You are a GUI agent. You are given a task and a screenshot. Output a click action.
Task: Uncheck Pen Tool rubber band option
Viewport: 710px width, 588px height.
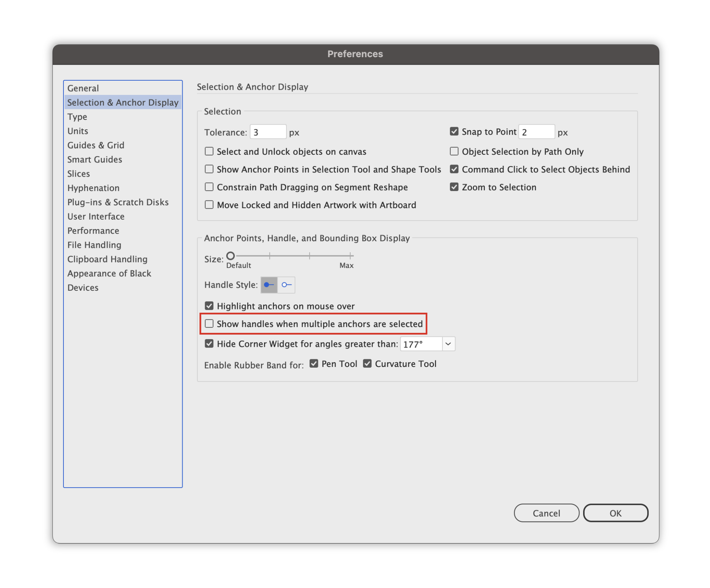point(314,364)
